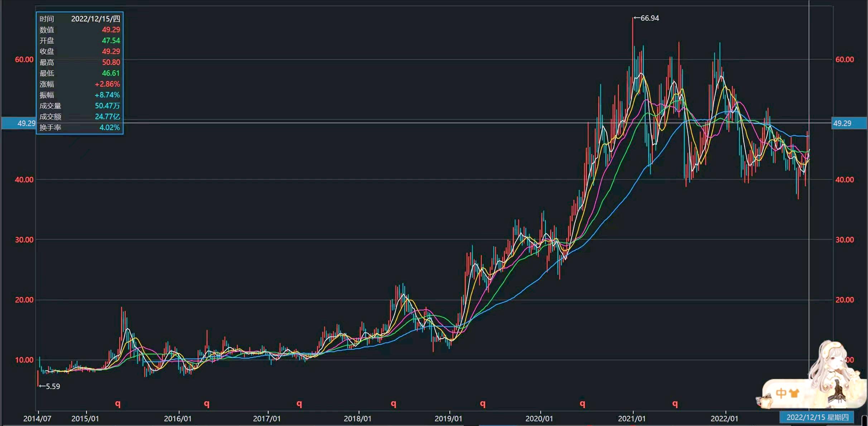The width and height of the screenshot is (868, 426).
Task: Click the red q marker after 2020/01
Action: pos(583,404)
